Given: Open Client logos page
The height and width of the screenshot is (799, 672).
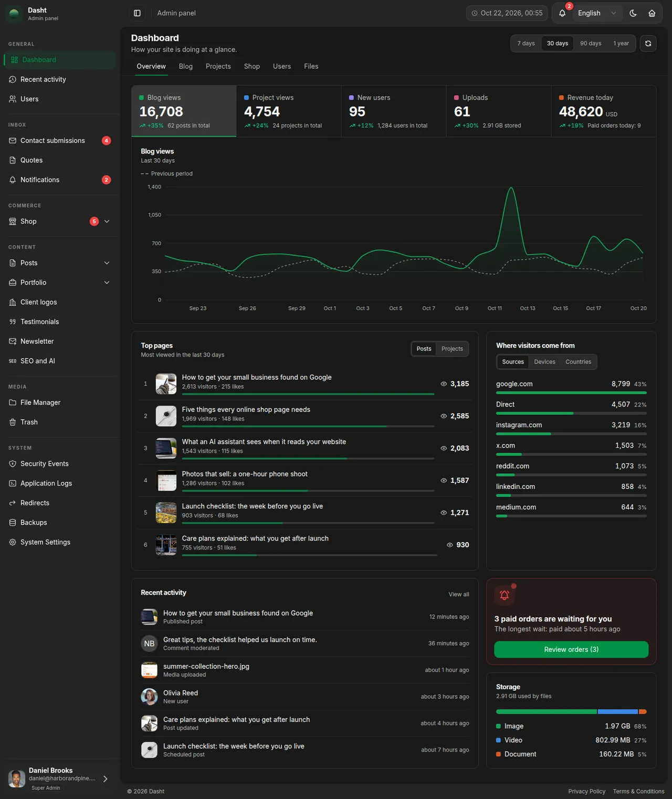Looking at the screenshot, I should [60, 302].
